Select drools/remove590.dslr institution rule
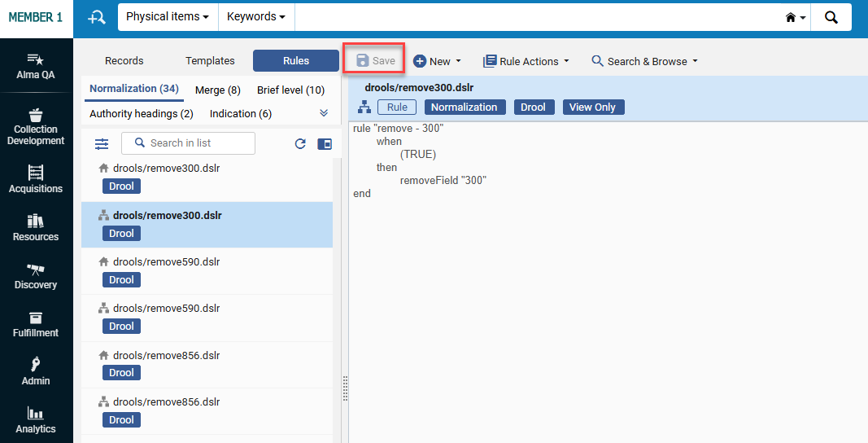868x443 pixels. (167, 261)
